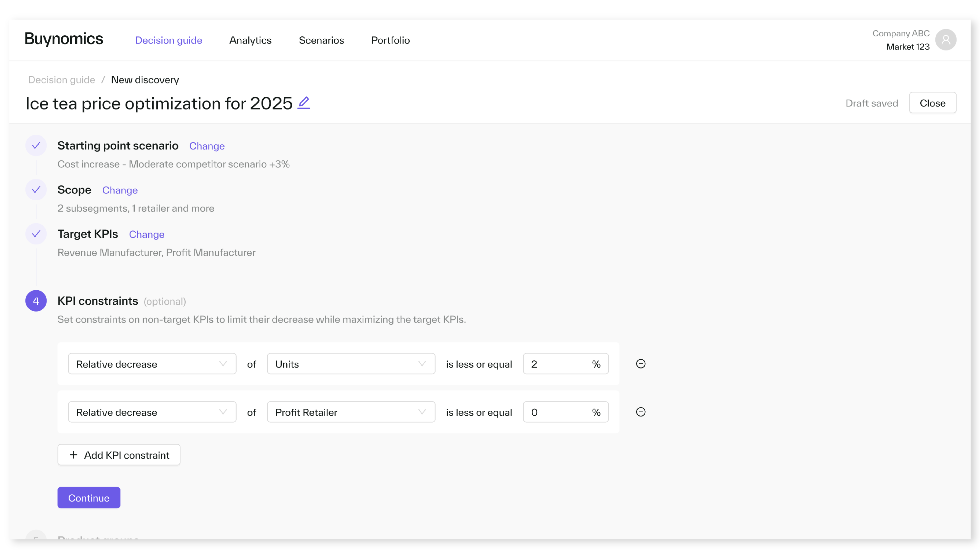This screenshot has width=980, height=559.
Task: Click the step 4 circle indicator
Action: coord(36,301)
